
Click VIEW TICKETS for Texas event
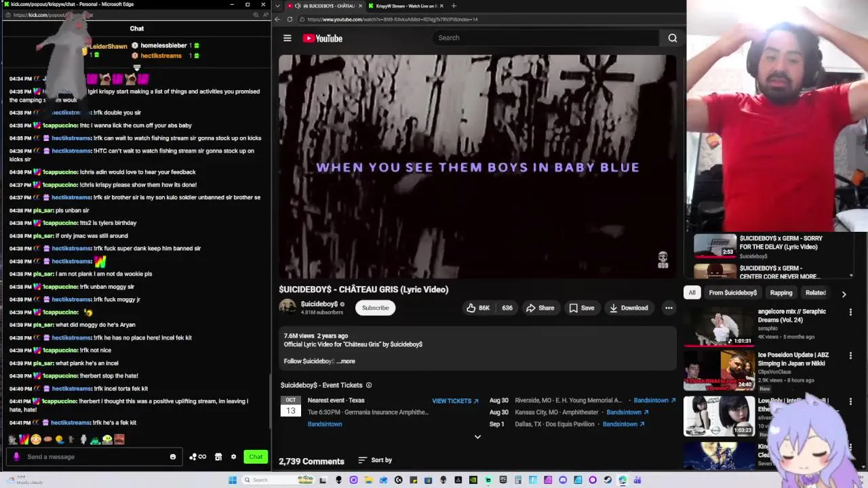pyautogui.click(x=455, y=401)
